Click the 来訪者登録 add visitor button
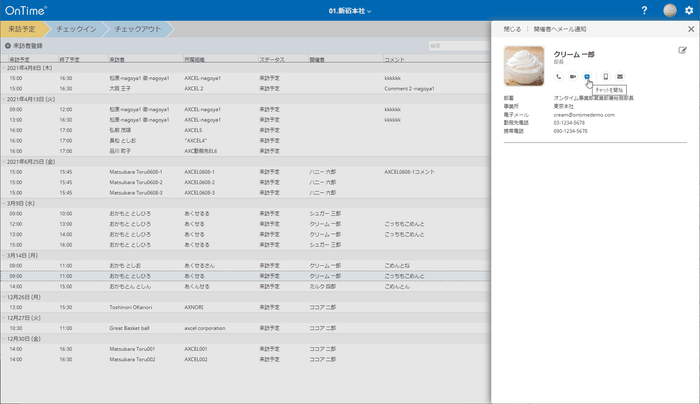700x404 pixels. click(x=27, y=46)
